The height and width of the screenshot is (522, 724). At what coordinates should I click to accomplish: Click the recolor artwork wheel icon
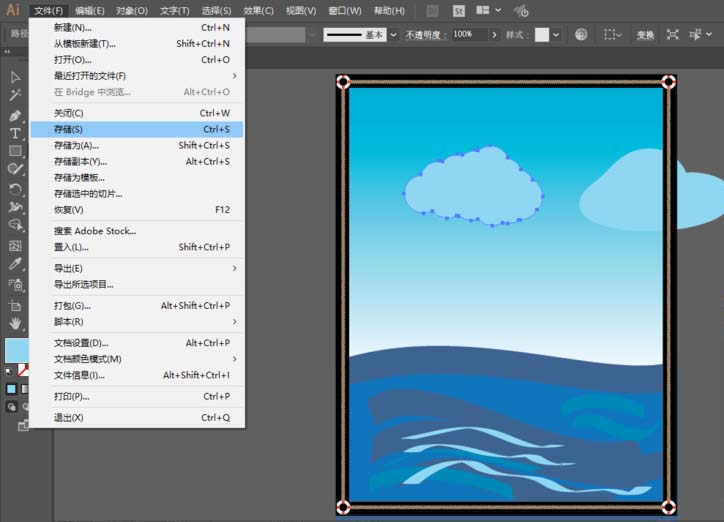click(582, 34)
